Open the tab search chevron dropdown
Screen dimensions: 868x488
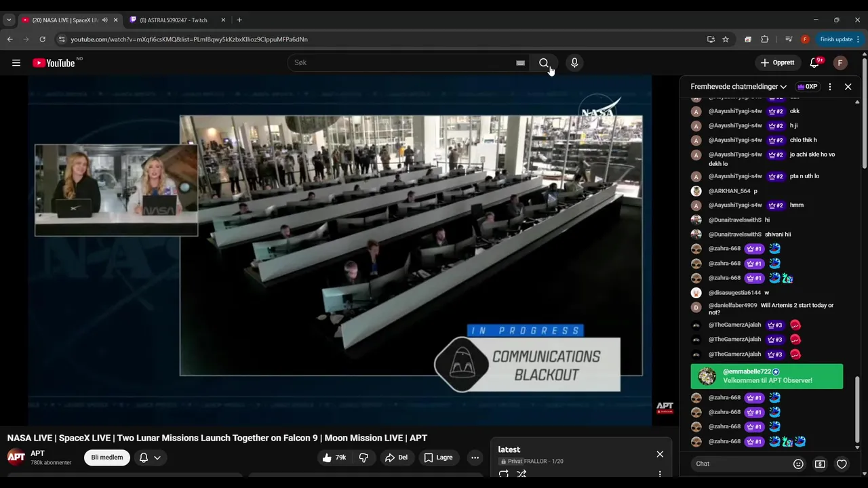9,20
